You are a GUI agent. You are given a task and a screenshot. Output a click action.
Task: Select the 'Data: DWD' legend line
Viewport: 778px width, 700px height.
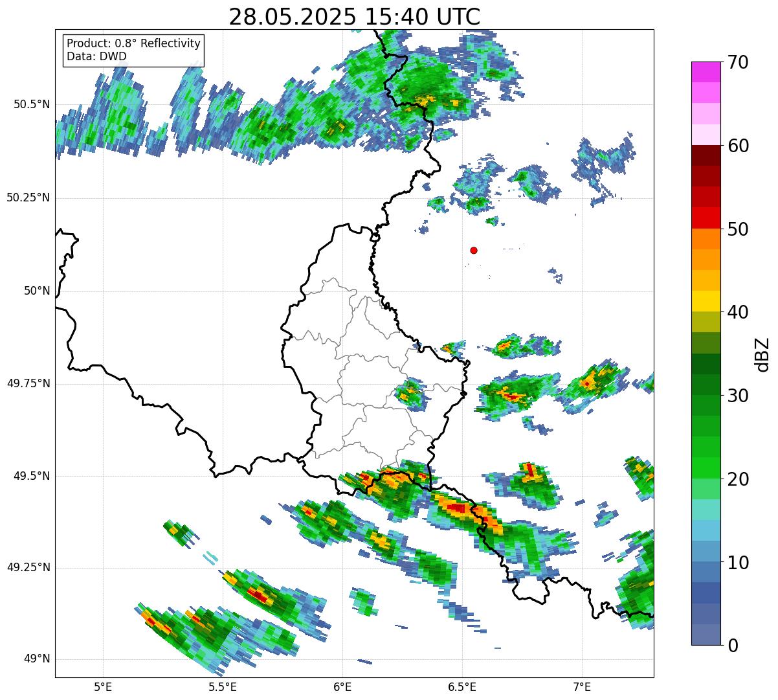point(96,56)
